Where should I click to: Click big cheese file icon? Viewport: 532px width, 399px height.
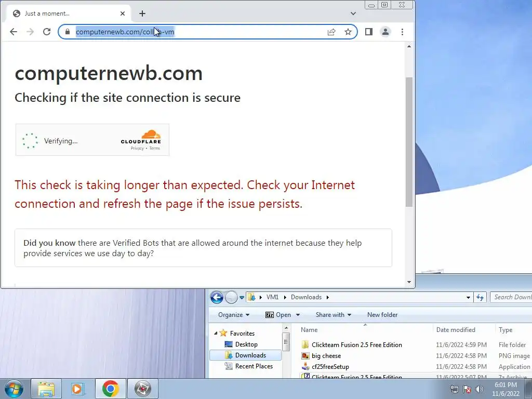(305, 355)
